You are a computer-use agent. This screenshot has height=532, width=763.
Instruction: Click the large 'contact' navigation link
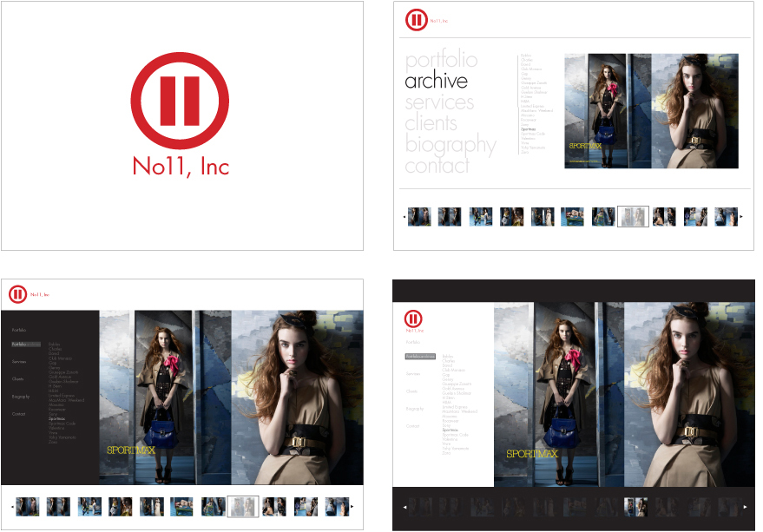tap(437, 166)
